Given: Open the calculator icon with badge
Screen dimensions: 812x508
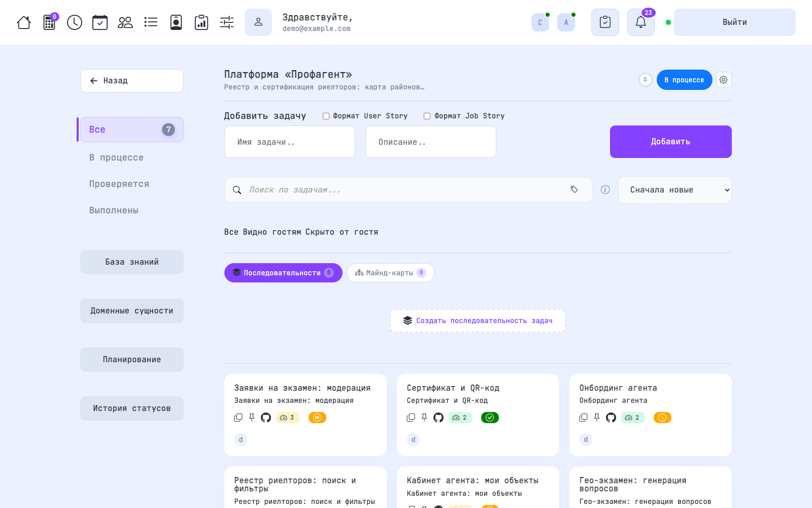Looking at the screenshot, I should 50,22.
